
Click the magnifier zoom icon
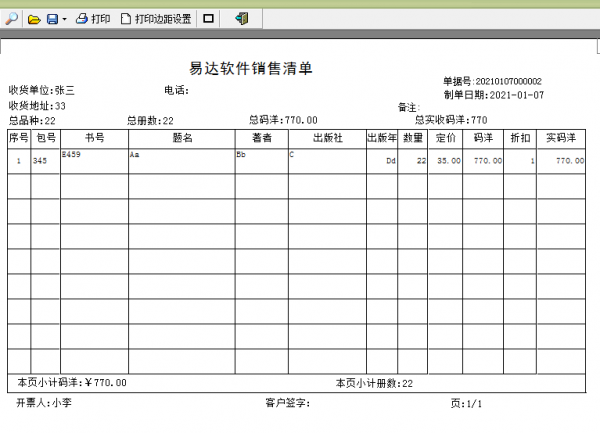[11, 18]
